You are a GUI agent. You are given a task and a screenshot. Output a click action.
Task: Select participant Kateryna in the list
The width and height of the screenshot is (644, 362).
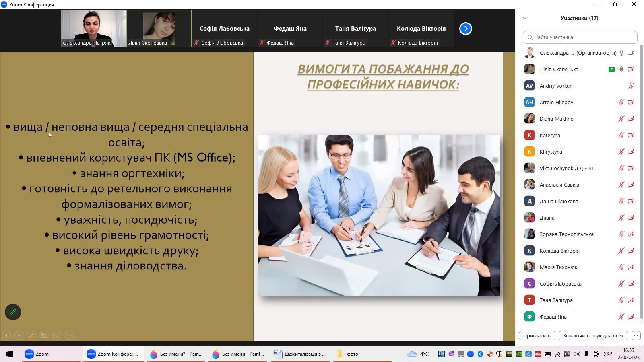click(x=580, y=135)
